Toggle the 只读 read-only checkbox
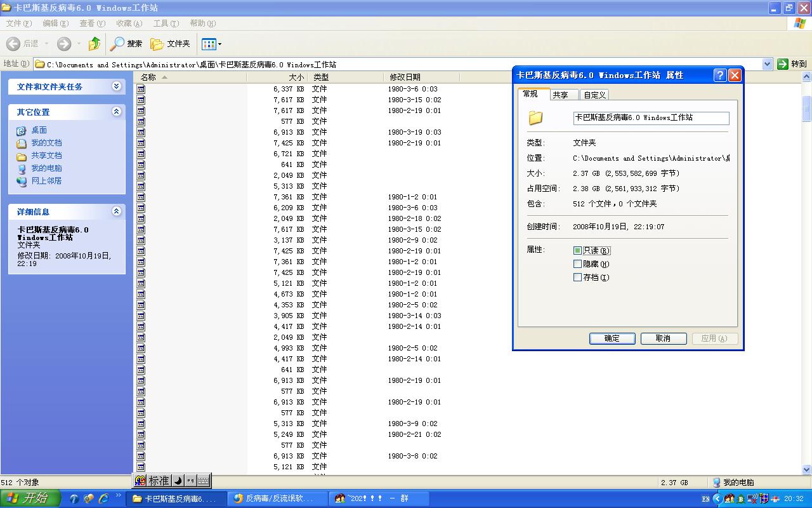The width and height of the screenshot is (812, 508). point(577,251)
